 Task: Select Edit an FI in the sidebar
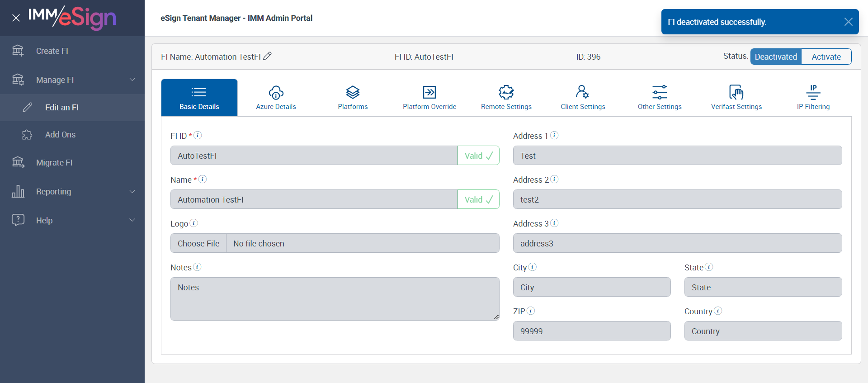click(x=72, y=107)
